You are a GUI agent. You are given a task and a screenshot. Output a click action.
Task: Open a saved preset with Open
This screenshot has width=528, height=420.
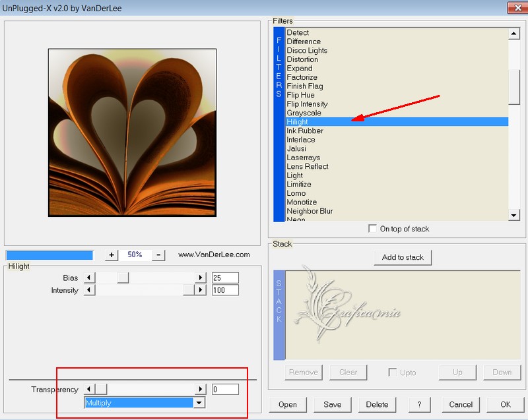point(288,405)
